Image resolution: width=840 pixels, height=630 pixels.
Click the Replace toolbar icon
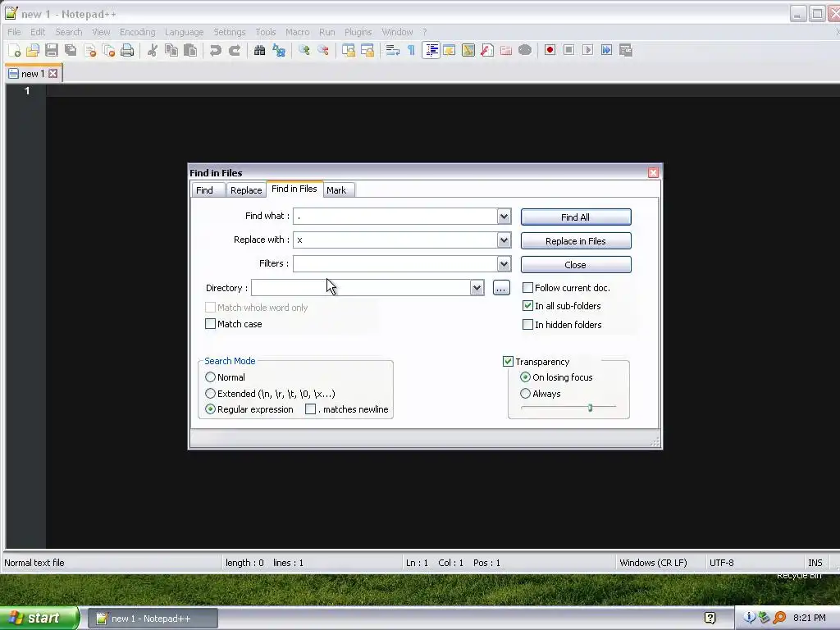coord(279,50)
